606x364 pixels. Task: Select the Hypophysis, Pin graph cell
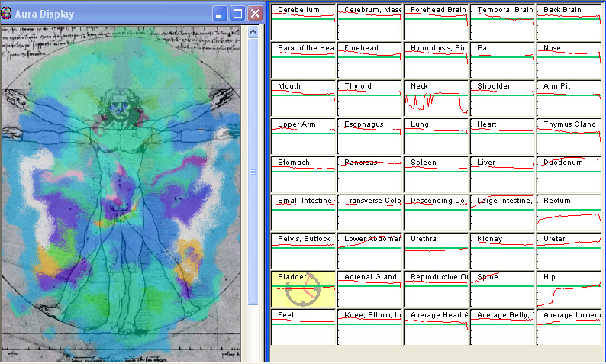(x=437, y=60)
